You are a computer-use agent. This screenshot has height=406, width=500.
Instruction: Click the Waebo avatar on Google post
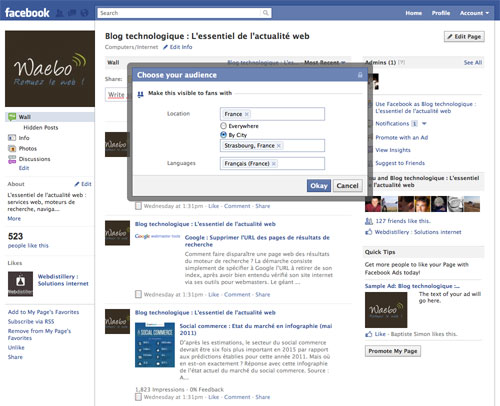(117, 233)
